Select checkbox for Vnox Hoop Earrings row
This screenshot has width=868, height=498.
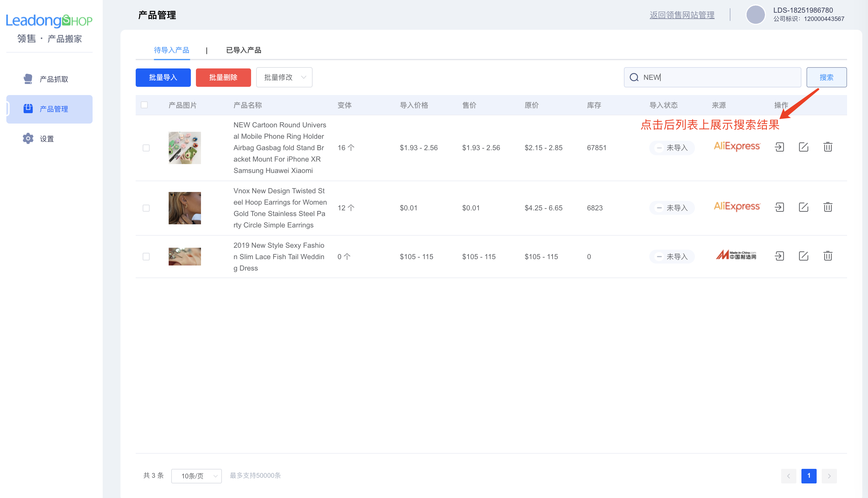(x=146, y=208)
